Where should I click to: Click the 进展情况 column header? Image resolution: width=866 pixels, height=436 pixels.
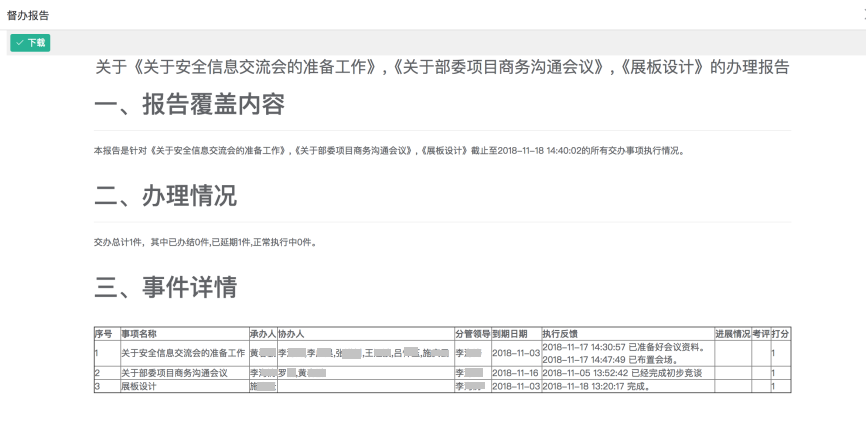[731, 332]
